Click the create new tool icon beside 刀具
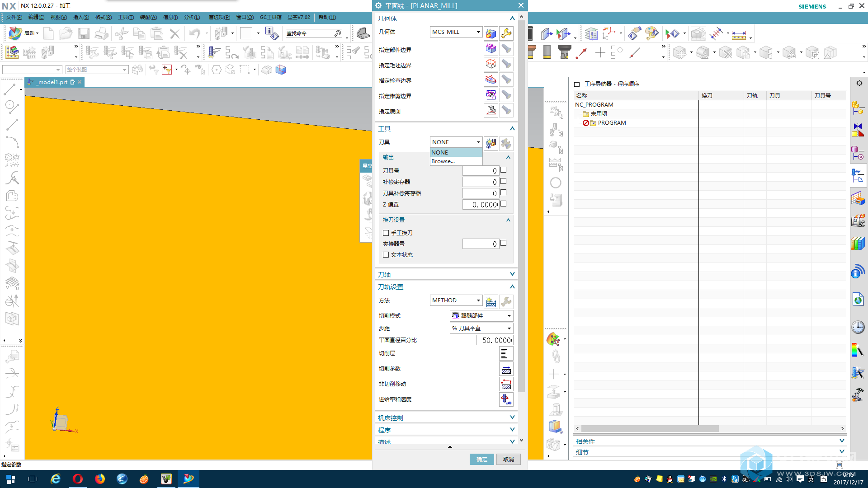This screenshot has width=868, height=488. click(491, 143)
